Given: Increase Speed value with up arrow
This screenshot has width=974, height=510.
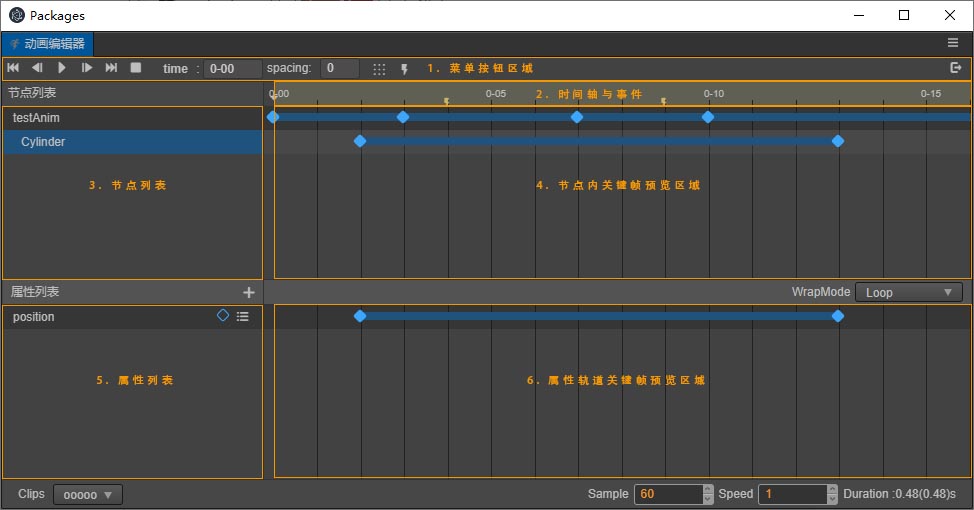Looking at the screenshot, I should tap(832, 490).
